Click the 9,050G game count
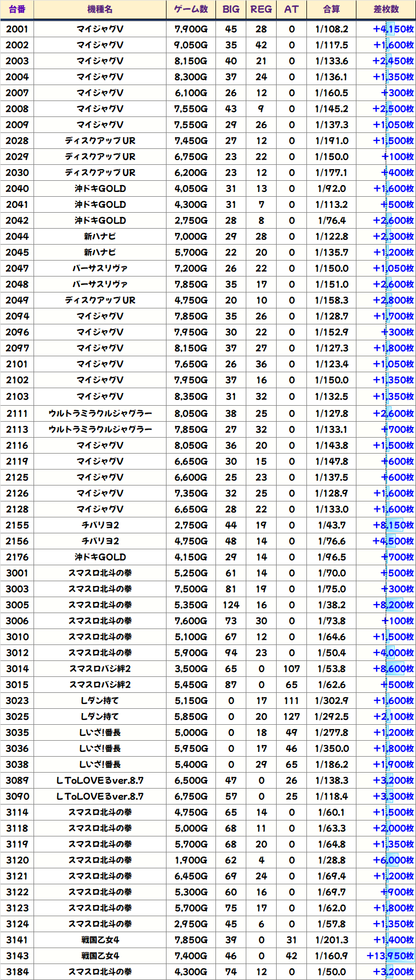416x980 pixels. point(191,45)
